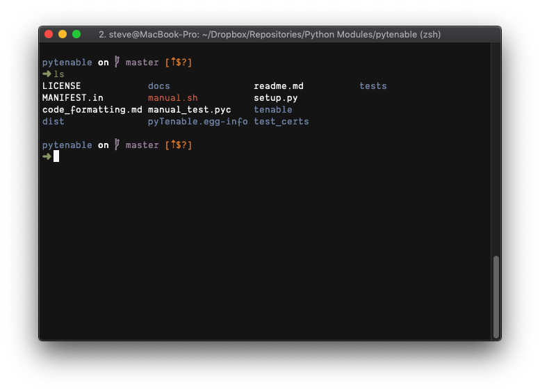This screenshot has height=392, width=540.
Task: Select the code_formatting.md file name
Action: [92, 110]
